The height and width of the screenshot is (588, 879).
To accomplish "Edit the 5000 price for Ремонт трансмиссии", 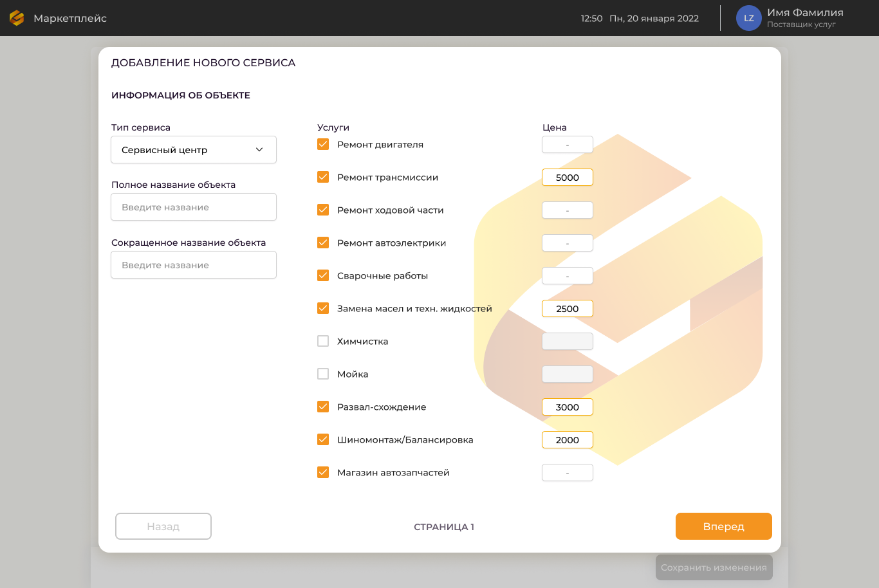I will (567, 178).
